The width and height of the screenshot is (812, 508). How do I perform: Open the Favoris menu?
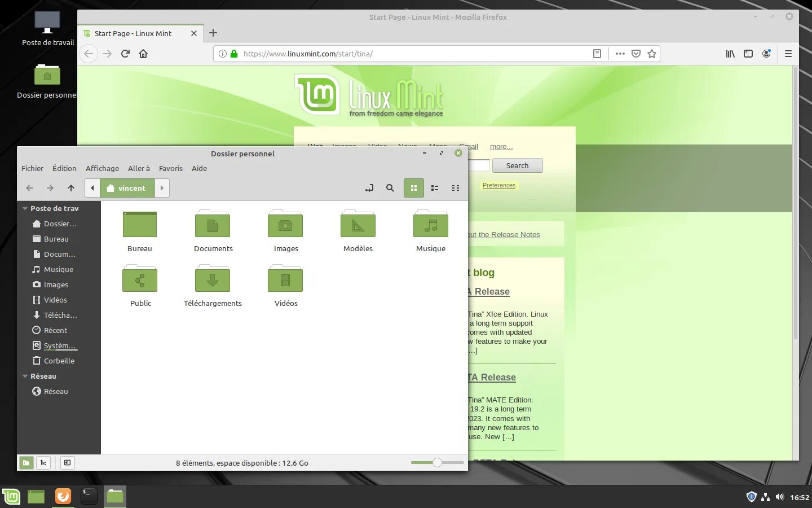coord(171,168)
